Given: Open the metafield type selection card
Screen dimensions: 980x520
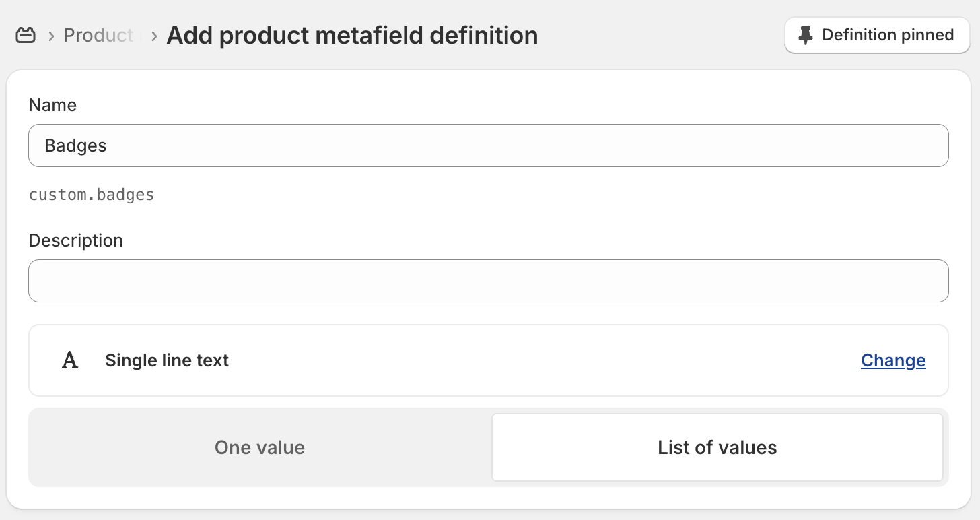Looking at the screenshot, I should pyautogui.click(x=489, y=360).
